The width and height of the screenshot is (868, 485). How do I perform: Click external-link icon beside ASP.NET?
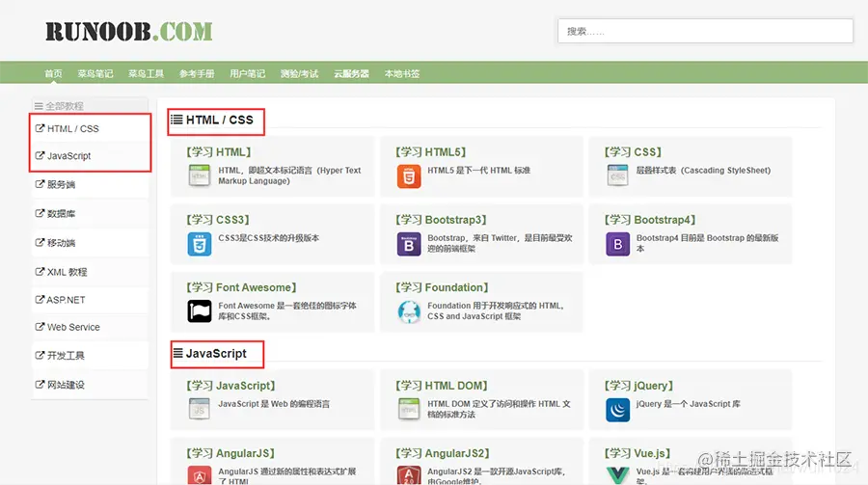pyautogui.click(x=40, y=300)
